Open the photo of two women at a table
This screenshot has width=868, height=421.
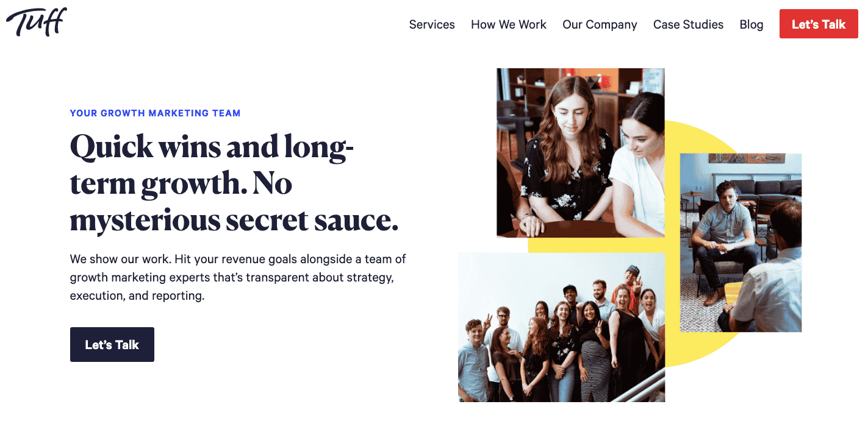coord(581,153)
